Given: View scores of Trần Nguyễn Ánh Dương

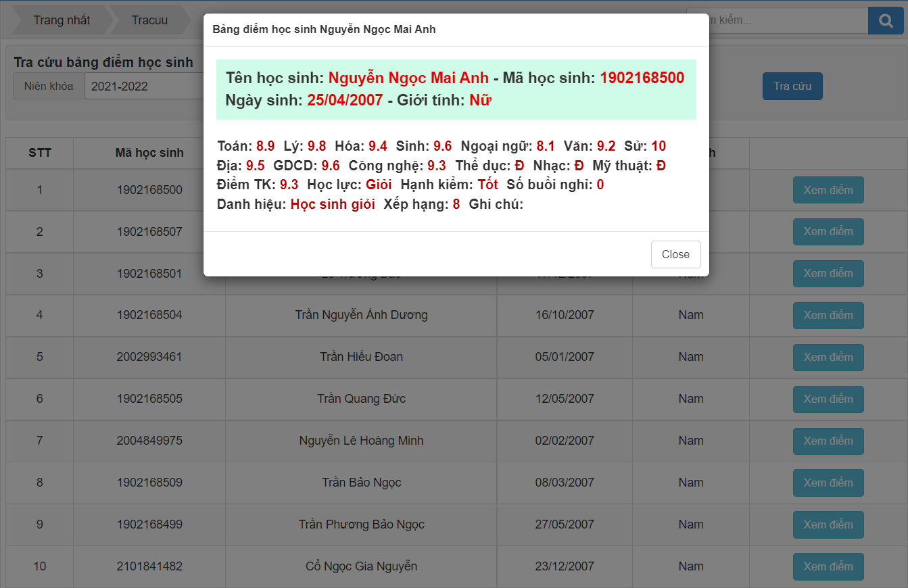Looking at the screenshot, I should click(828, 316).
